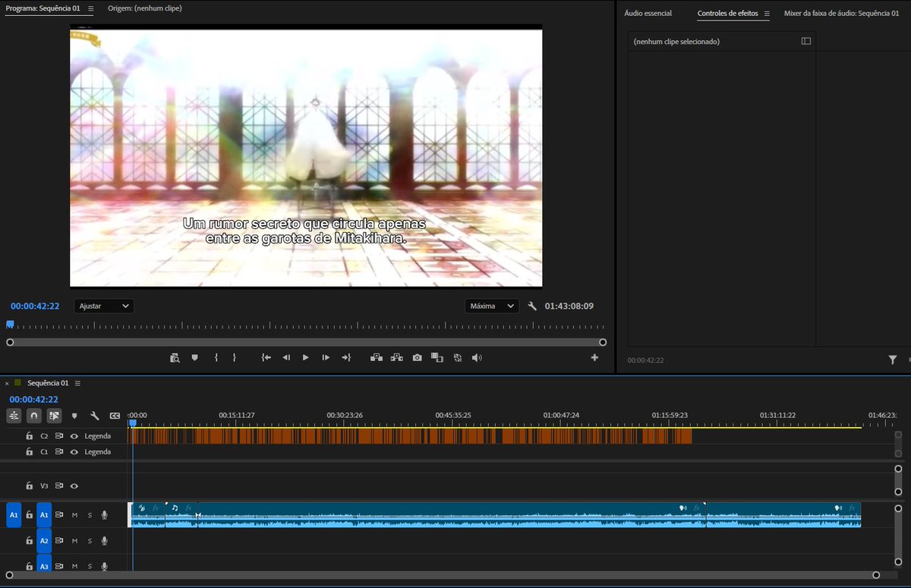Image resolution: width=911 pixels, height=588 pixels.
Task: Solo track A2
Action: pos(90,541)
